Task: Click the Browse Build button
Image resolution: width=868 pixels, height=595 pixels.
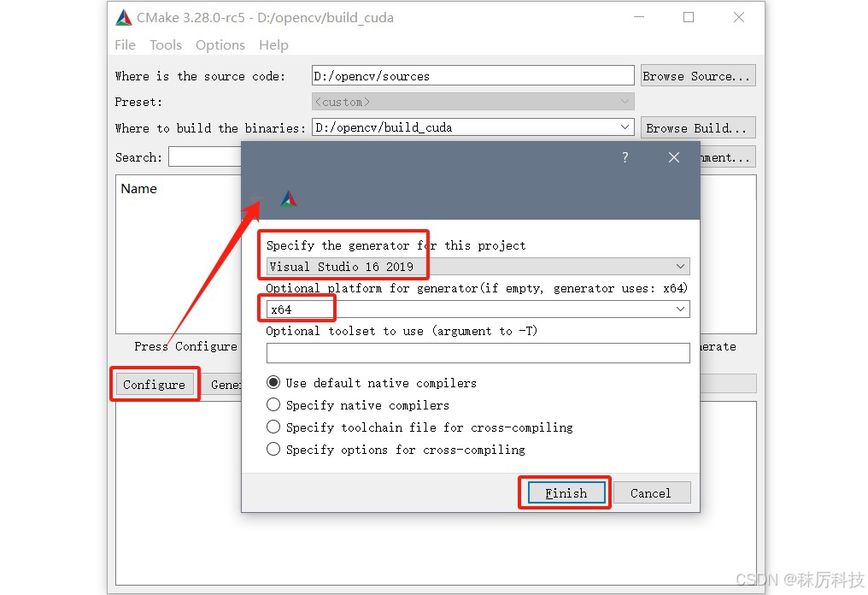Action: pyautogui.click(x=697, y=127)
